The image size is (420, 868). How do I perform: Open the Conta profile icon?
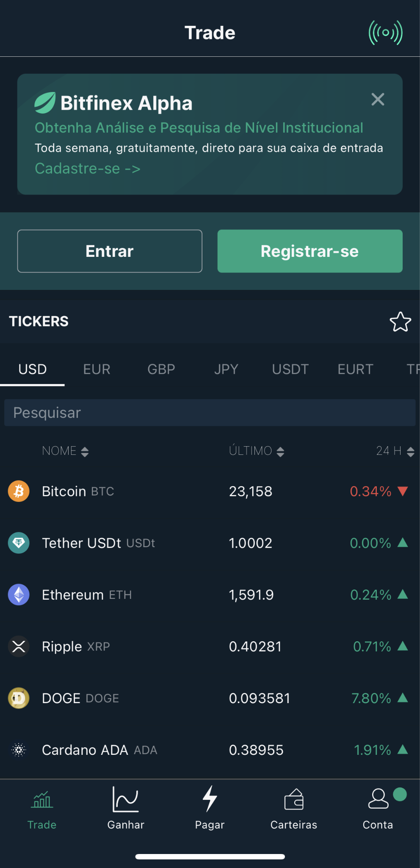[378, 799]
